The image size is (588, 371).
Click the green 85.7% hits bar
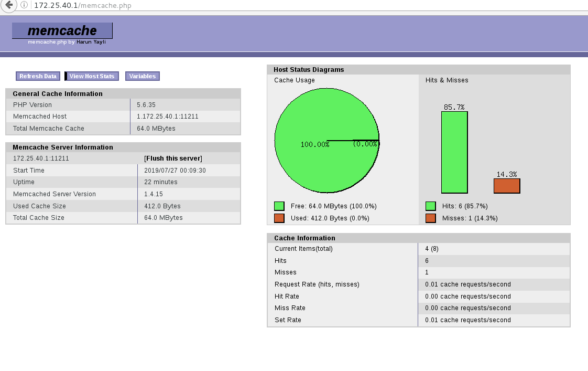point(454,153)
